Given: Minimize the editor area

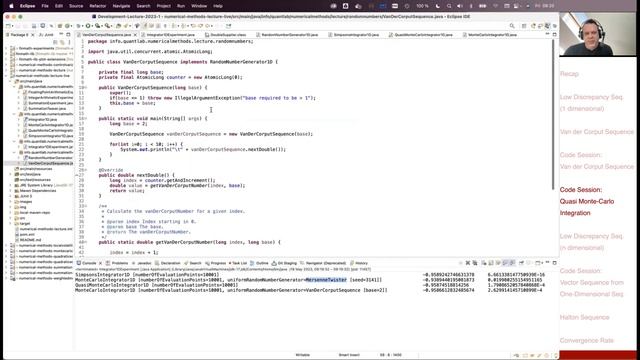Looking at the screenshot, I should pos(547,34).
